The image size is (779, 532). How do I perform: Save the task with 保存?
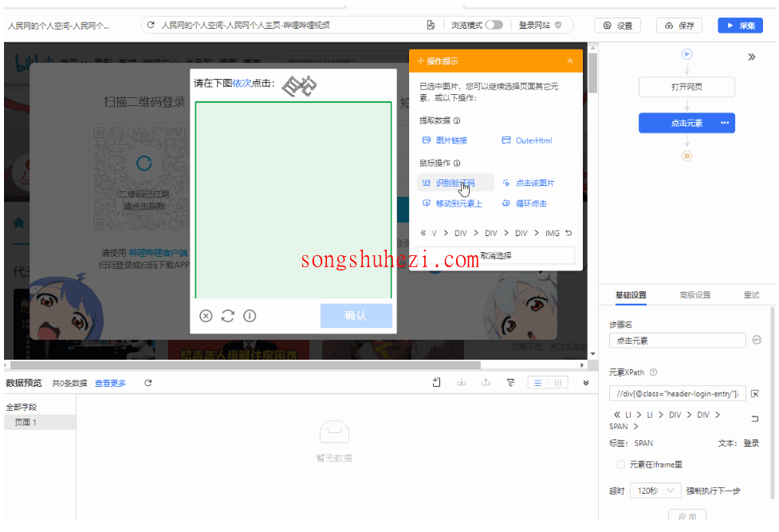coord(679,26)
